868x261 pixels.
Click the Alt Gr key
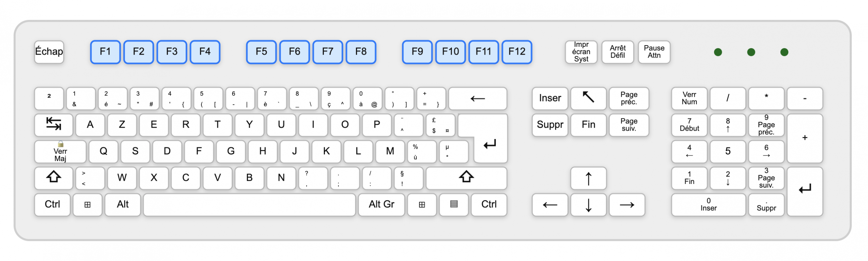coord(381,205)
